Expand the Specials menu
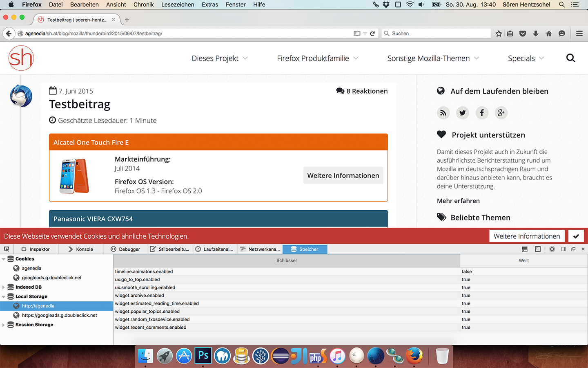588x368 pixels. click(x=526, y=58)
